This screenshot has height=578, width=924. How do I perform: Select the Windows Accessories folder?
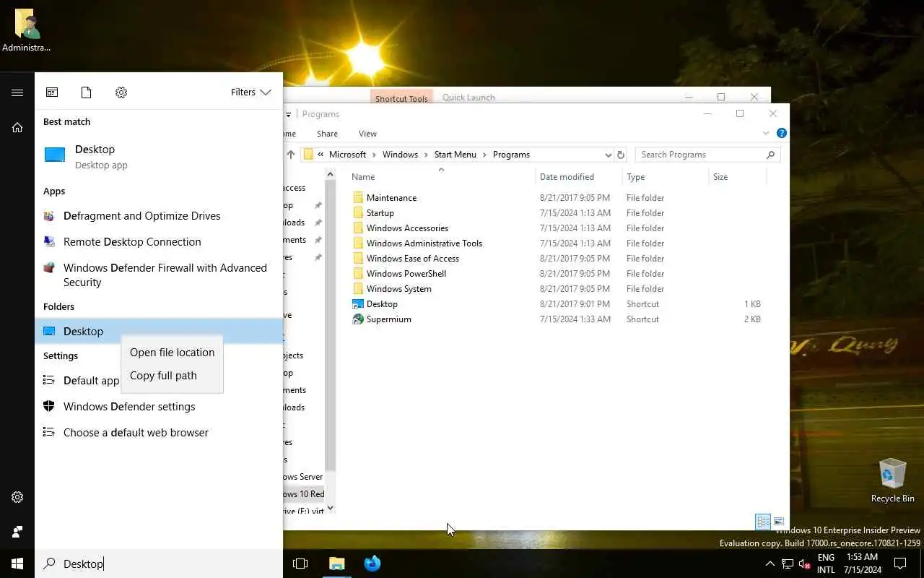pos(407,228)
